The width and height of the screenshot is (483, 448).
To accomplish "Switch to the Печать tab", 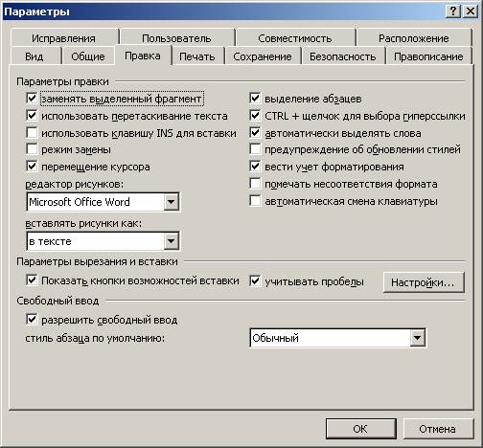I will [x=197, y=56].
